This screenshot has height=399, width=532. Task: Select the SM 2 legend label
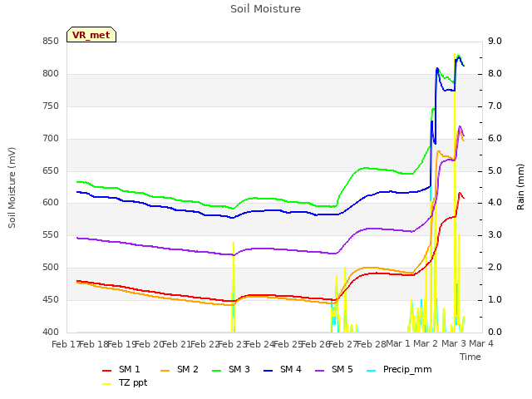tap(188, 369)
